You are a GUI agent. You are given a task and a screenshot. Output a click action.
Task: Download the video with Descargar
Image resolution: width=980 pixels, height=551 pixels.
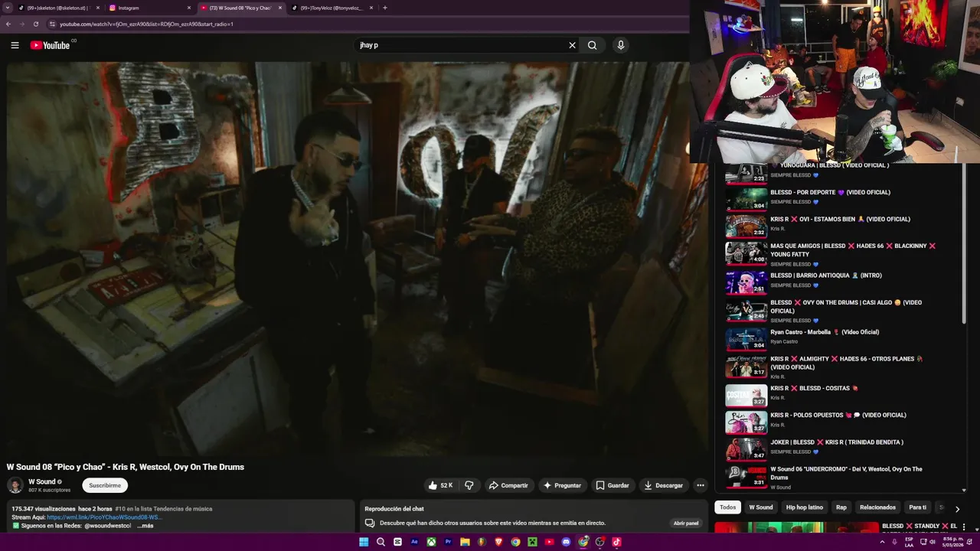click(663, 485)
